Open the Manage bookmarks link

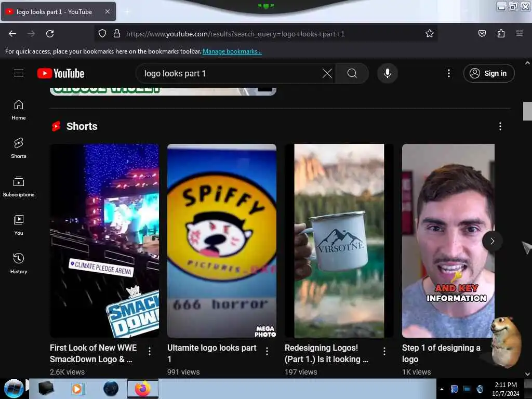pos(232,51)
